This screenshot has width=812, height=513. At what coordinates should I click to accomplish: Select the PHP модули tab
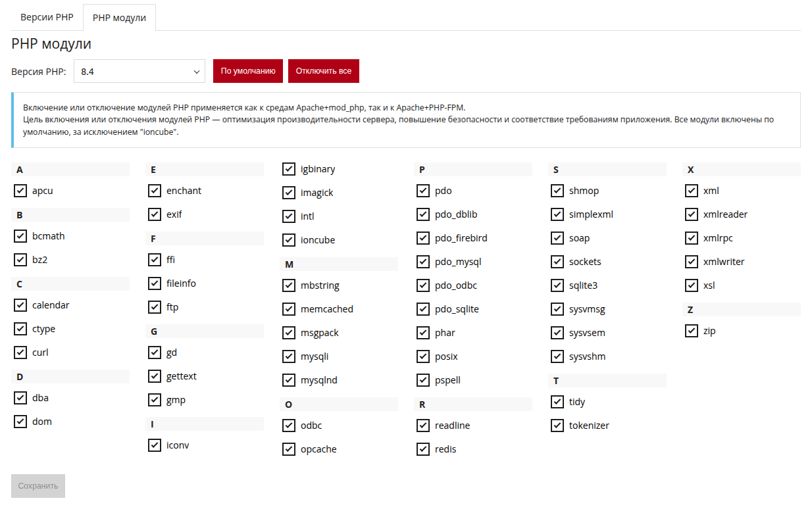tap(119, 18)
